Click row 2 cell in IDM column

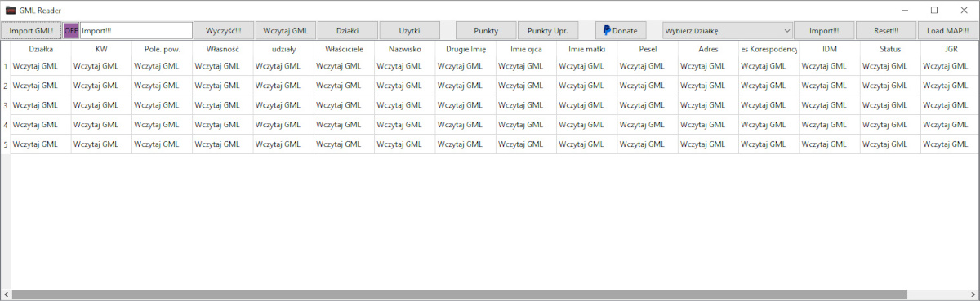pyautogui.click(x=830, y=86)
